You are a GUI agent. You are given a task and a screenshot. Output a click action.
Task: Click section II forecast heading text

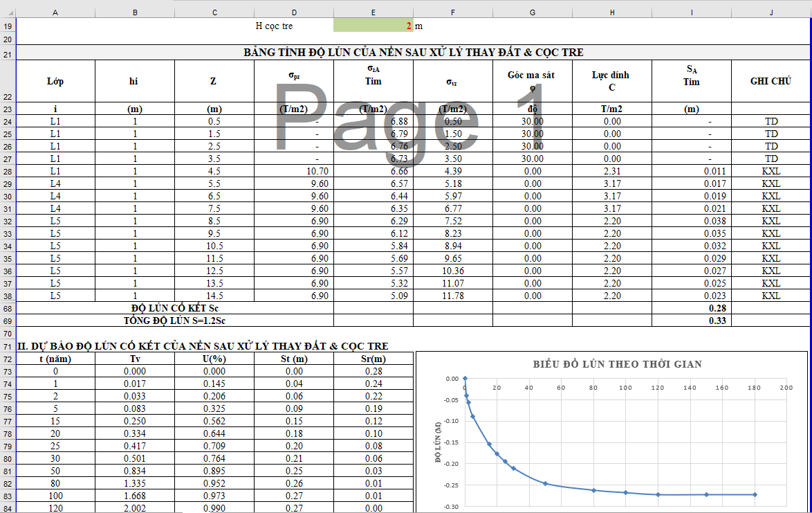click(203, 345)
